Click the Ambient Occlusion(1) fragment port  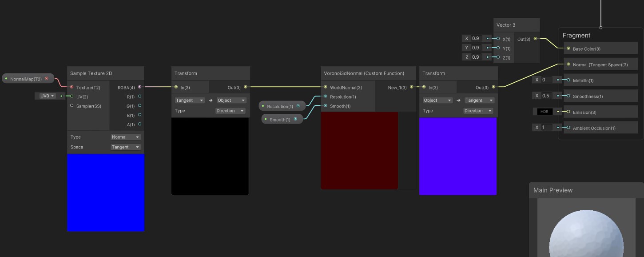568,128
